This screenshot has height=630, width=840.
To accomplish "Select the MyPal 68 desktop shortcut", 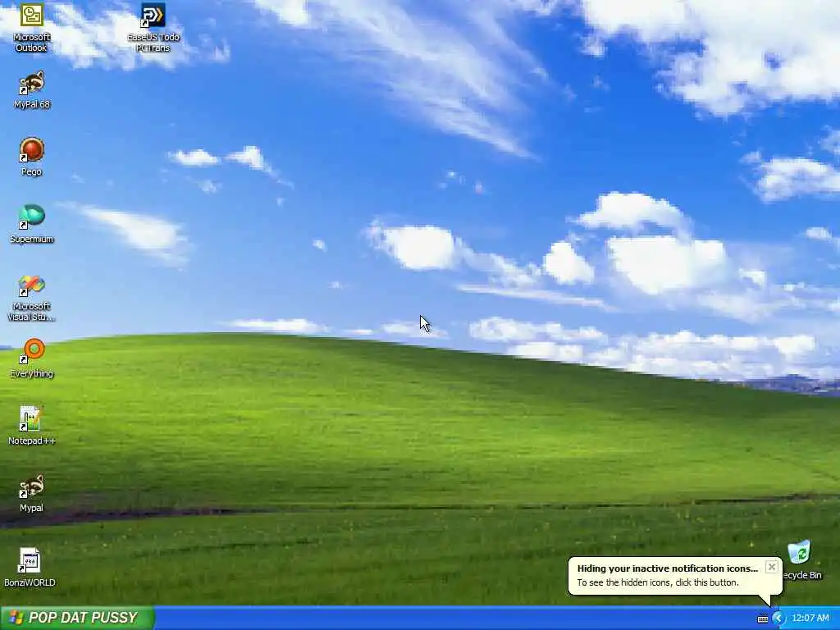I will click(x=32, y=90).
